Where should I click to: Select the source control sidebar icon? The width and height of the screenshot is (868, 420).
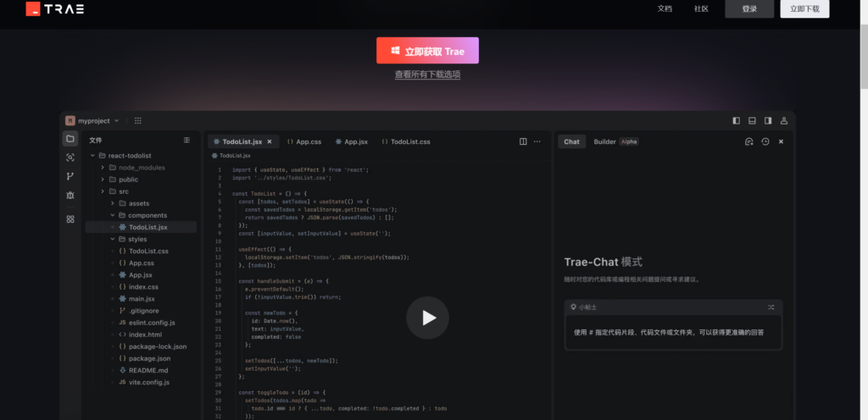pos(70,176)
